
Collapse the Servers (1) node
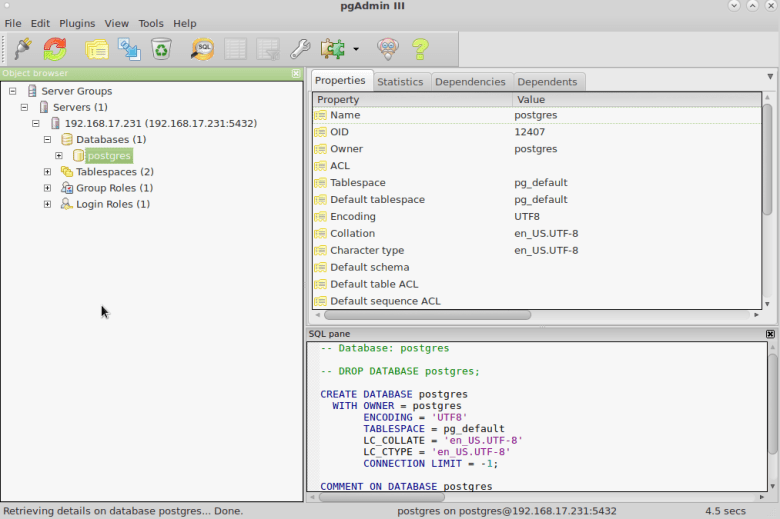coord(24,107)
